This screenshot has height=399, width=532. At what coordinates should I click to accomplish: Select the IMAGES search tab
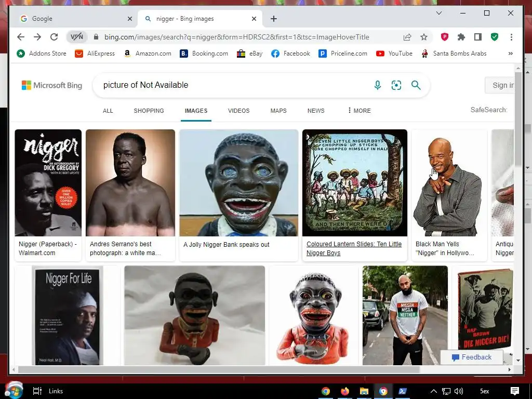click(x=196, y=111)
